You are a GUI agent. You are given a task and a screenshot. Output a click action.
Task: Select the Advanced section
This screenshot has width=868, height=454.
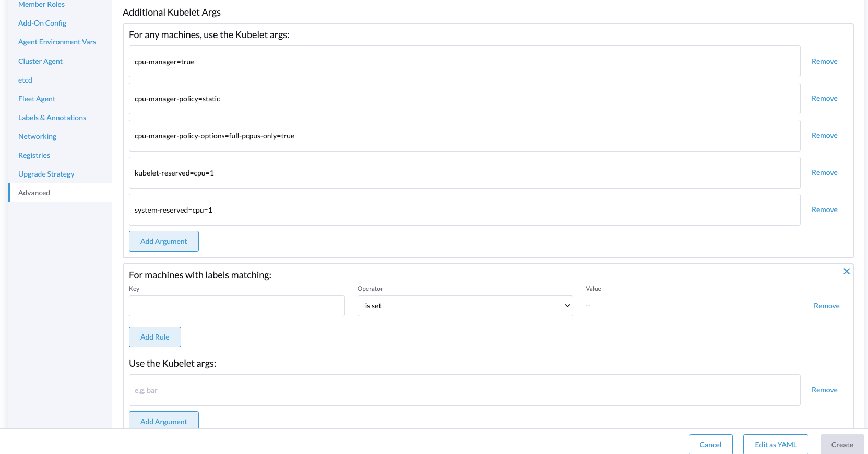[x=60, y=193]
